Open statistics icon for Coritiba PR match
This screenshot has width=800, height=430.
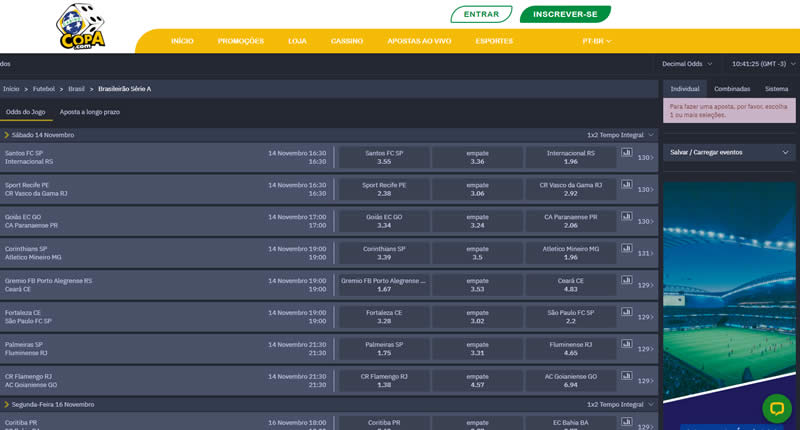pyautogui.click(x=627, y=422)
